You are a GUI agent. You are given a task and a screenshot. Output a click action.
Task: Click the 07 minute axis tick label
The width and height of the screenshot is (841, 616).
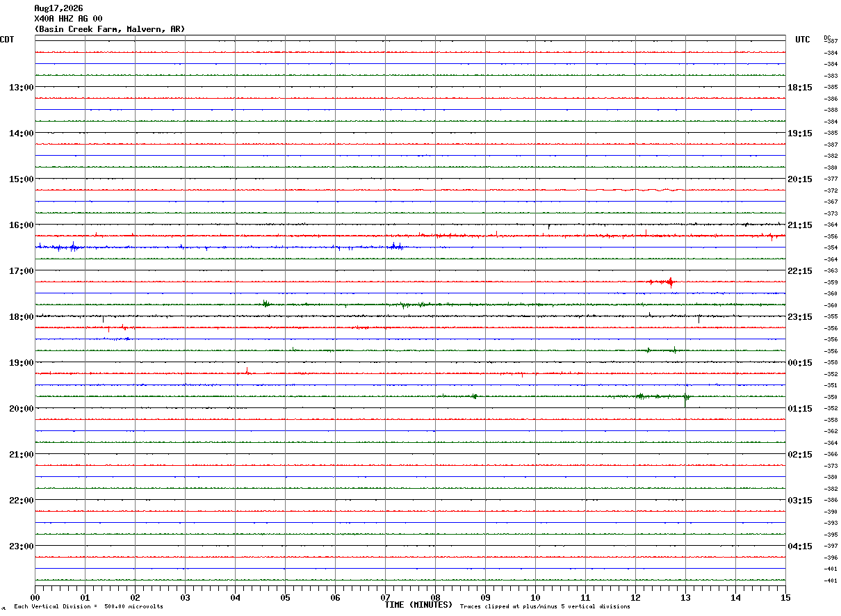click(385, 597)
